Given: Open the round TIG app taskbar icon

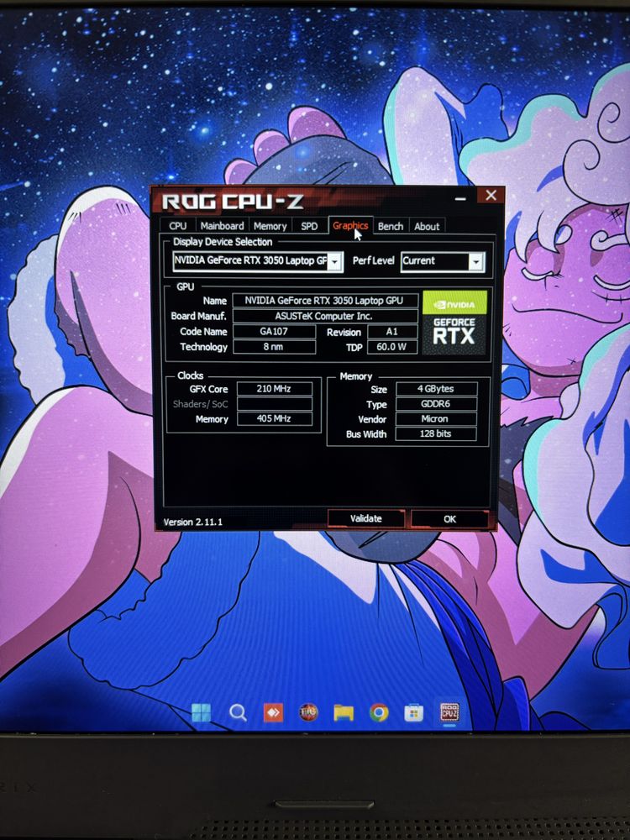Looking at the screenshot, I should pyautogui.click(x=308, y=712).
